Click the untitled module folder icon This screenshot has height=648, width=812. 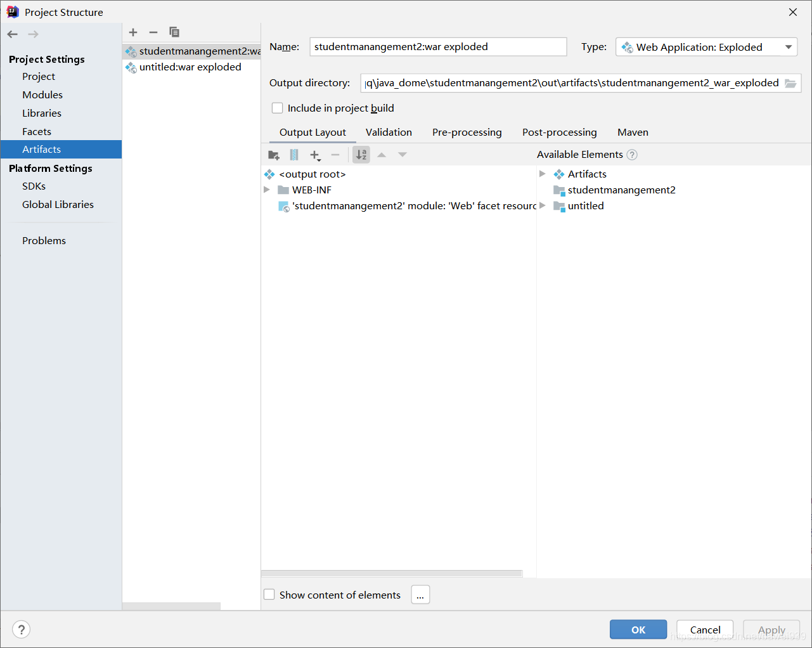(559, 206)
